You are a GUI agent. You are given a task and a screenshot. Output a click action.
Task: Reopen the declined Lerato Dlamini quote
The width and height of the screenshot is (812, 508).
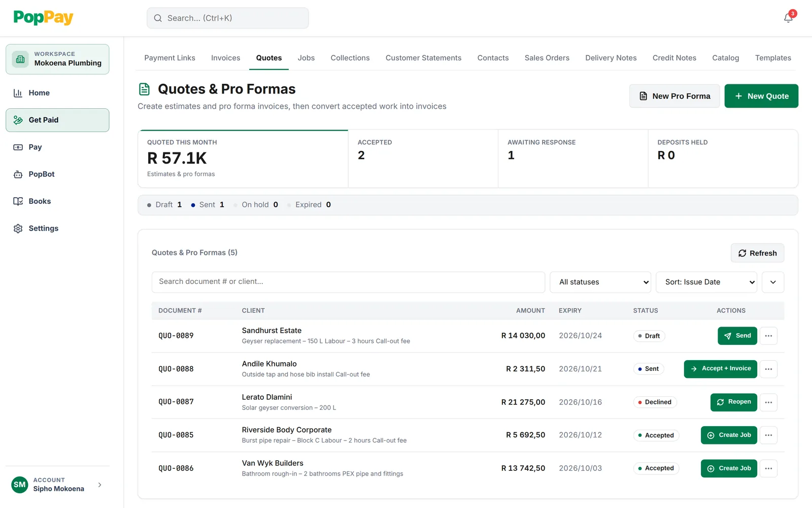[x=734, y=402]
